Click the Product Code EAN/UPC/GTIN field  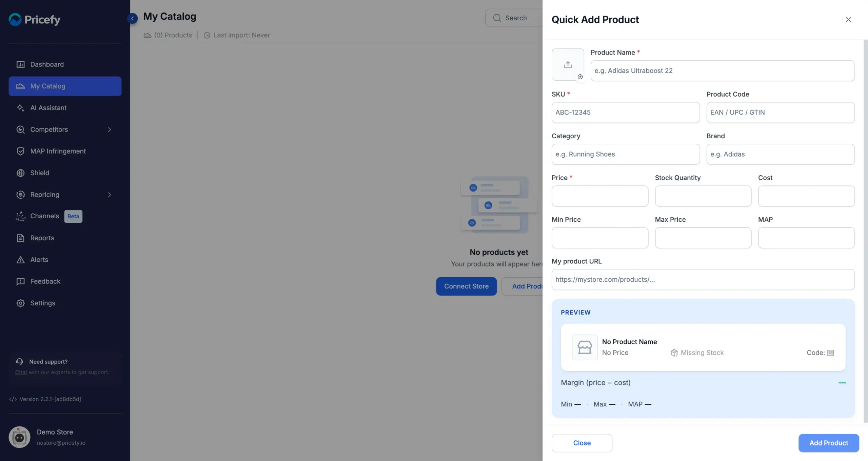(x=781, y=113)
